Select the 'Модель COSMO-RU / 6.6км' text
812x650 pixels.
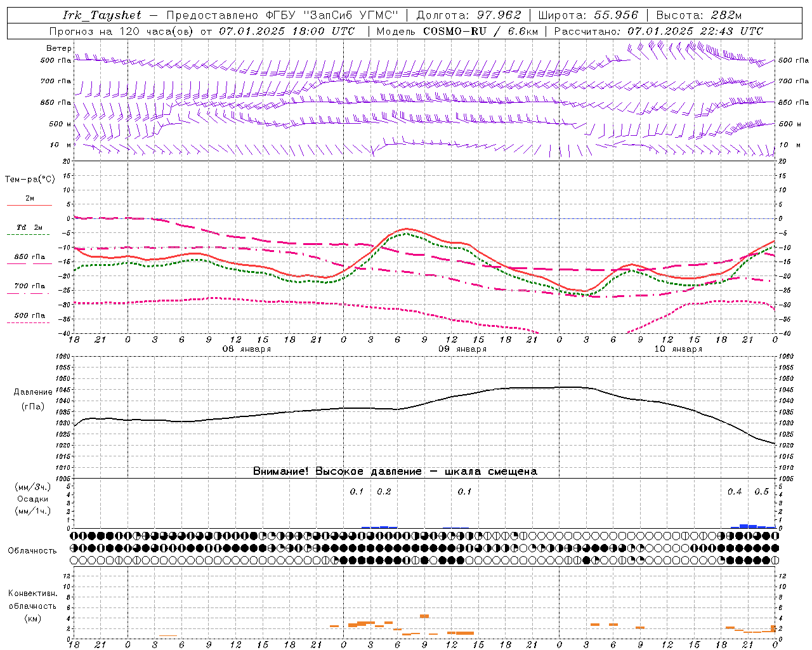(x=457, y=31)
